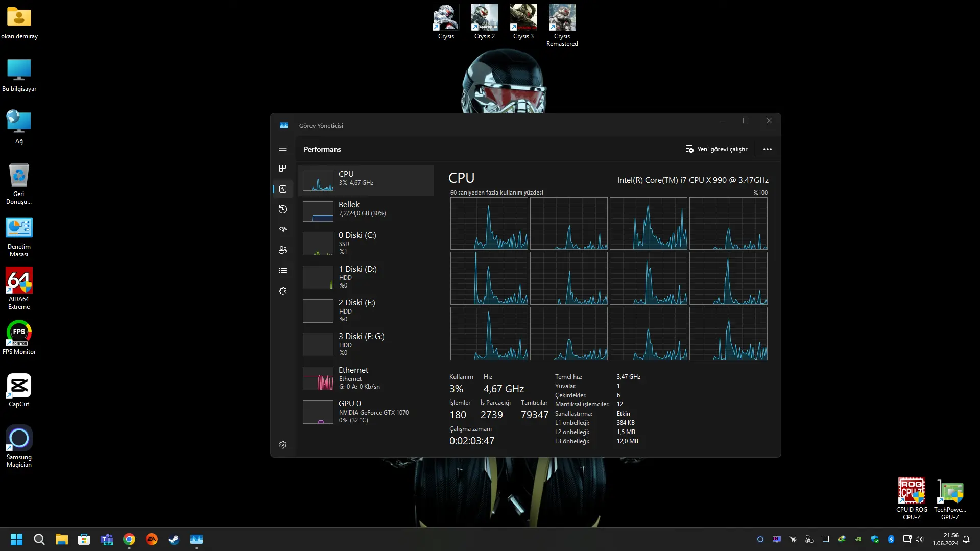
Task: Open the Windows Start menu
Action: tap(16, 539)
